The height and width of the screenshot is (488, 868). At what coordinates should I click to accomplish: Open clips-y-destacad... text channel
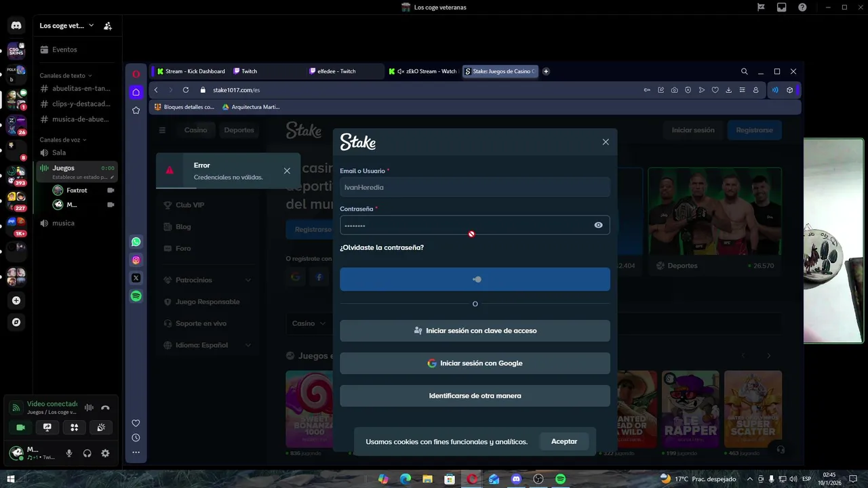click(76, 104)
